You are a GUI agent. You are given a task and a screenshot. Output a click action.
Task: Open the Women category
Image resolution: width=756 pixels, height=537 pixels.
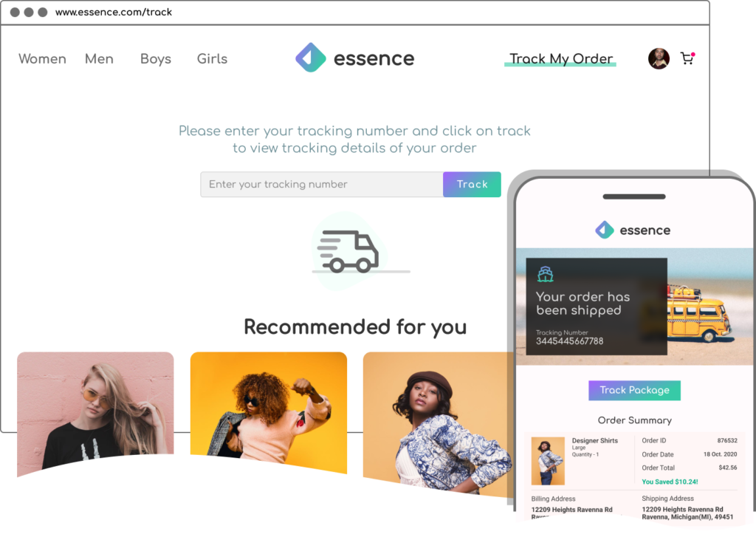click(42, 59)
